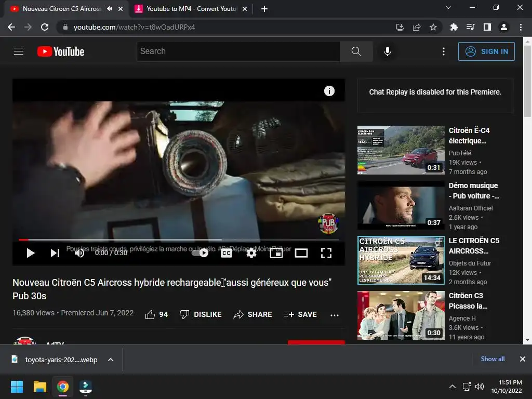Open player settings gear
Viewport: 532px width, 399px height.
coord(251,253)
